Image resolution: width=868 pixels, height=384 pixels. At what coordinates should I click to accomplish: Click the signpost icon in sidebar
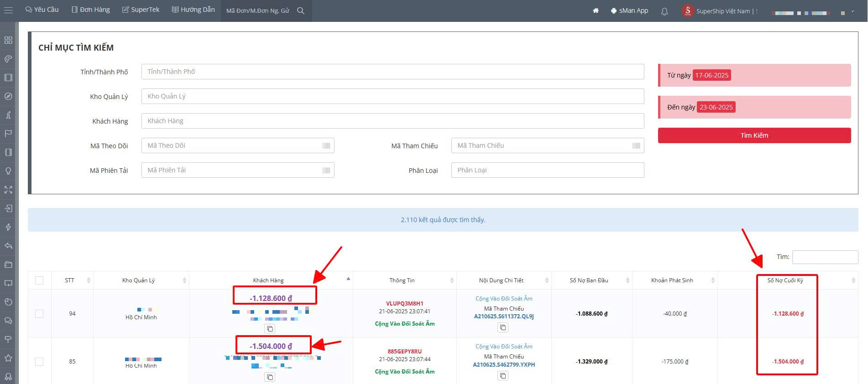point(8,339)
